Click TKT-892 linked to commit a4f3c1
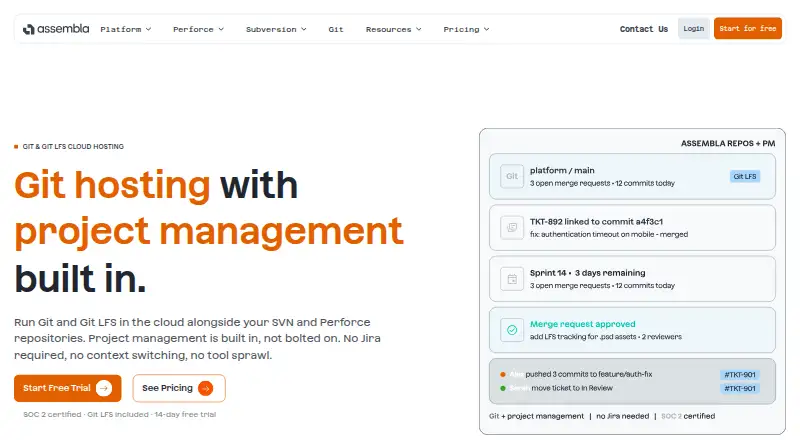 point(596,222)
